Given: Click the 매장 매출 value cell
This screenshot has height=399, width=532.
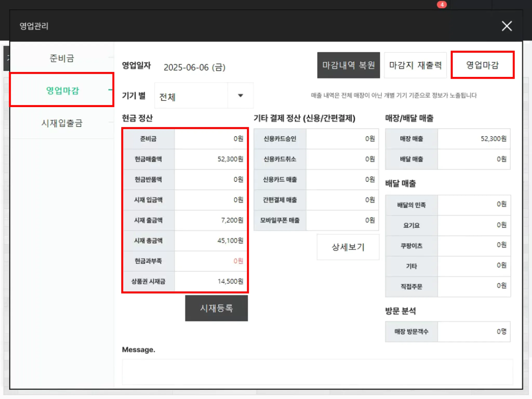Looking at the screenshot, I should pos(474,139).
